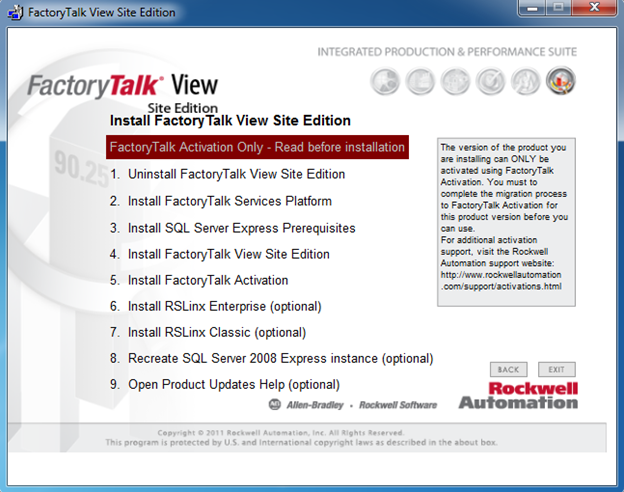Click the greyed three-segment wheel suite icon

click(x=385, y=82)
